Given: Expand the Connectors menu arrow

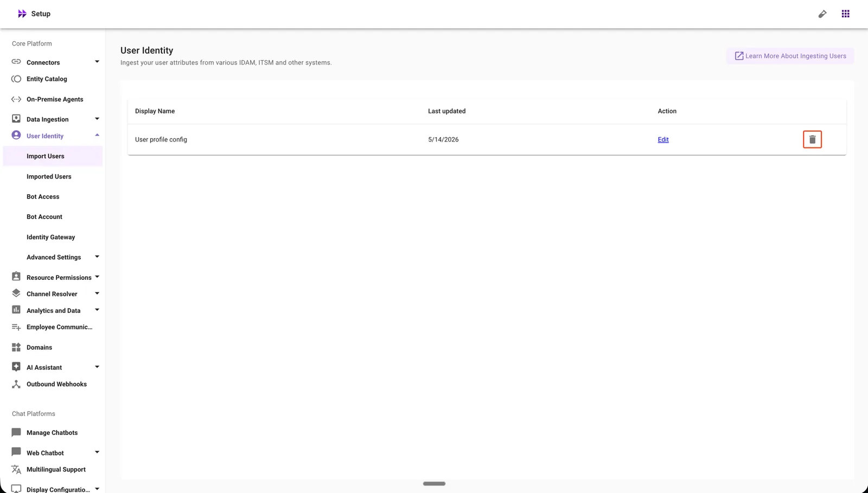Looking at the screenshot, I should click(x=97, y=62).
